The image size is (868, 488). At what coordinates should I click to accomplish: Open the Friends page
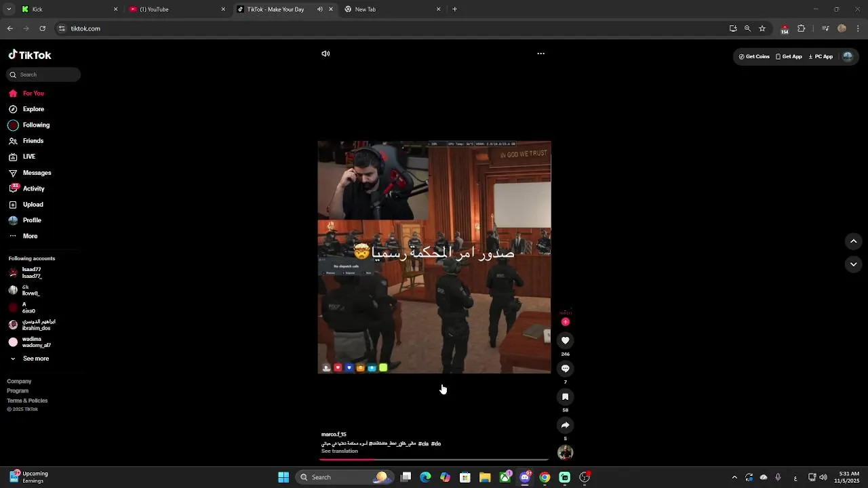(x=26, y=141)
